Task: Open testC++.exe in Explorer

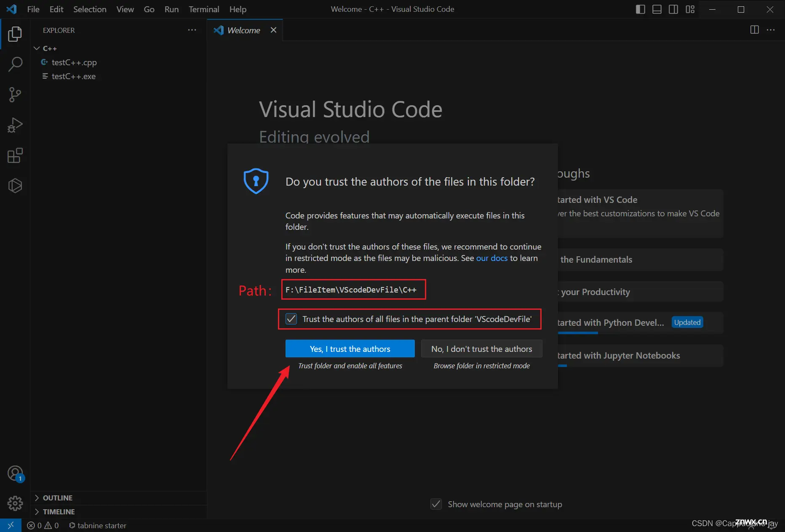Action: pyautogui.click(x=118, y=76)
